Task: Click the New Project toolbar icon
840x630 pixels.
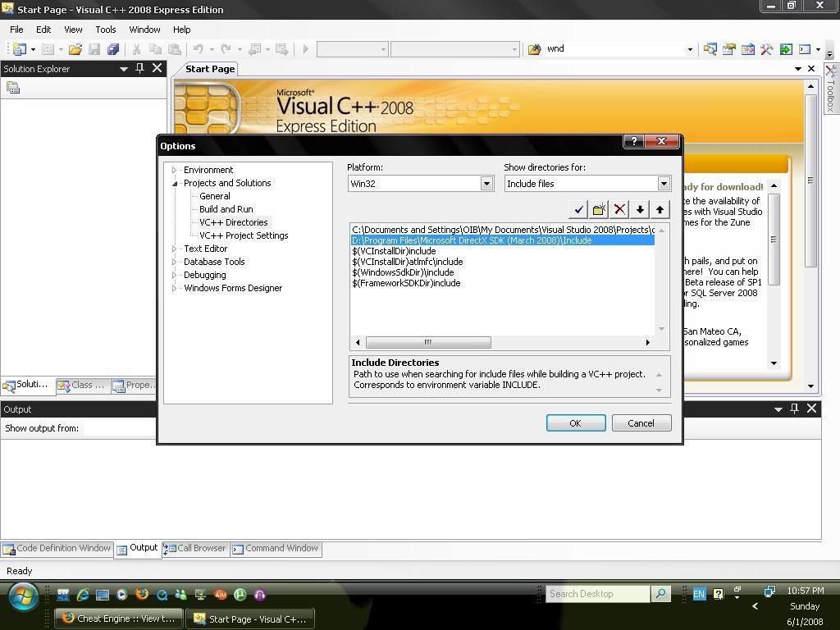Action: pyautogui.click(x=20, y=49)
